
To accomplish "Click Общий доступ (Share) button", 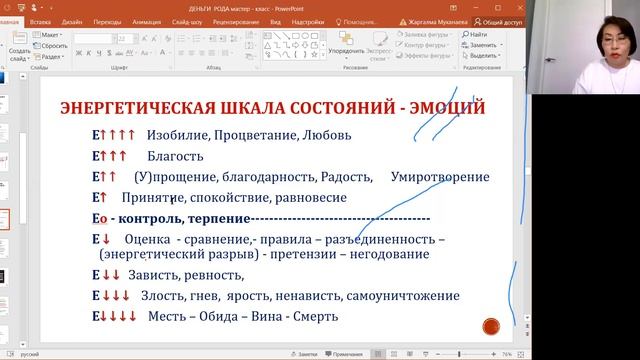I will point(498,22).
